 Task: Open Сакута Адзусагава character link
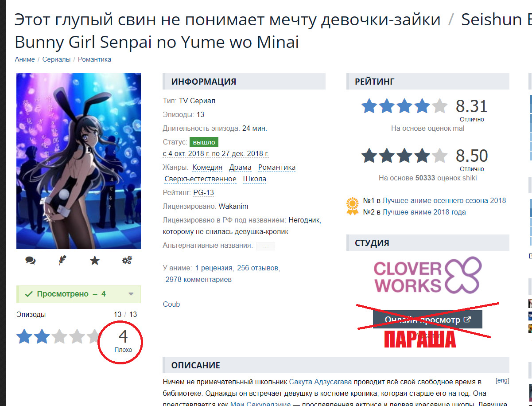(x=320, y=382)
